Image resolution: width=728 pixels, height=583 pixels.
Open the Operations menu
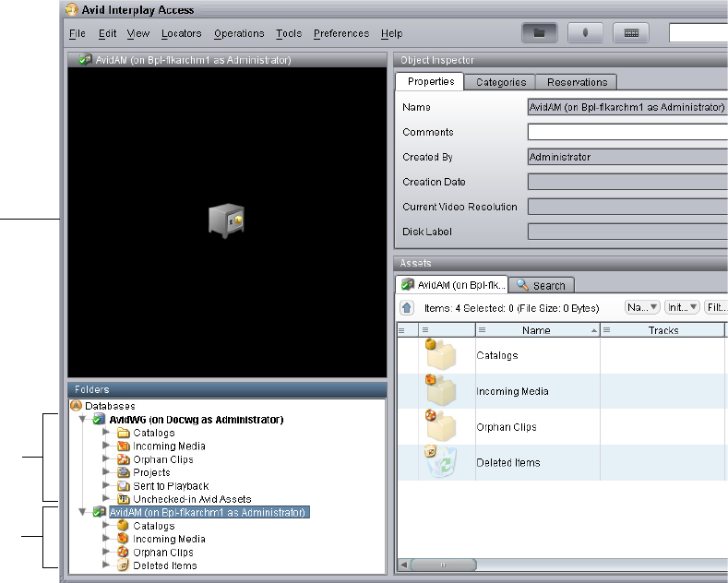239,33
